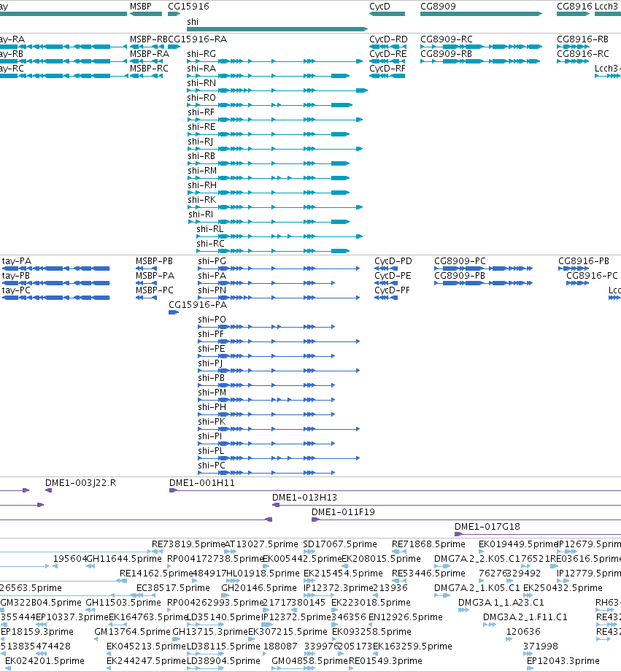Click EST EP12043.3prime label
Screen dimensions: 621x672
click(x=563, y=661)
